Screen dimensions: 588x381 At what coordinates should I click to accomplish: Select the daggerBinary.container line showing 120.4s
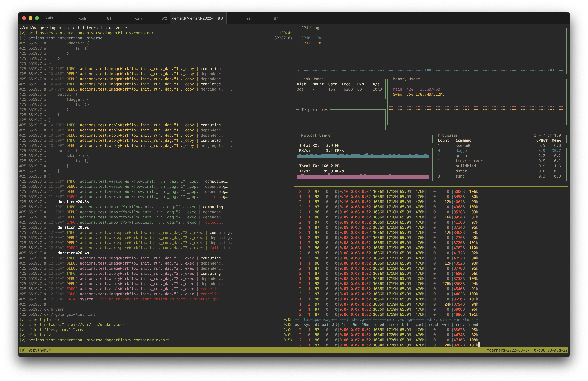(156, 33)
